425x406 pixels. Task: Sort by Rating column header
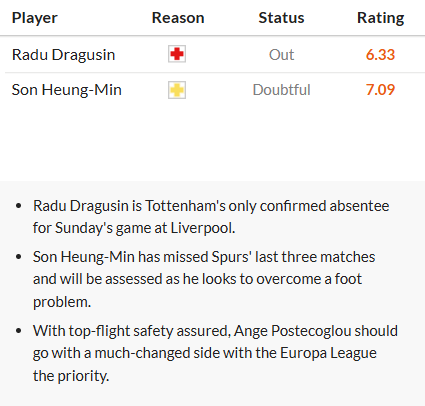(381, 18)
